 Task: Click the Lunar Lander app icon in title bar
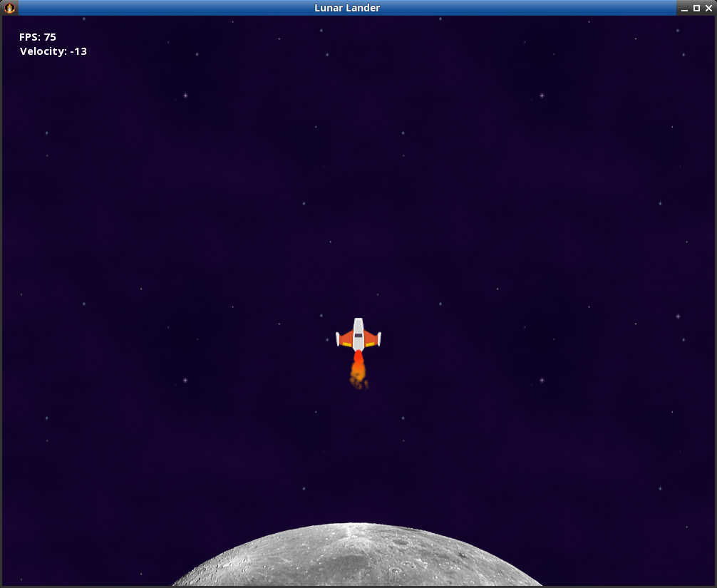(9, 8)
